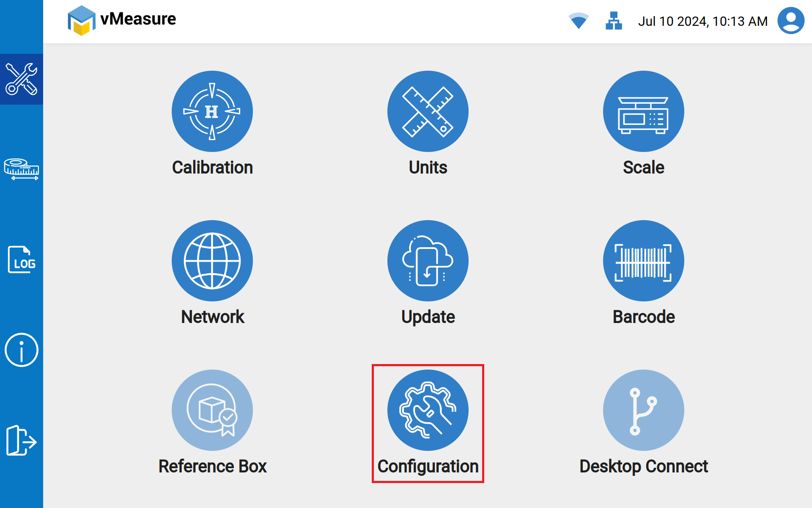Viewport: 812px width, 508px height.
Task: Click the logout door icon in sidebar
Action: pyautogui.click(x=22, y=440)
